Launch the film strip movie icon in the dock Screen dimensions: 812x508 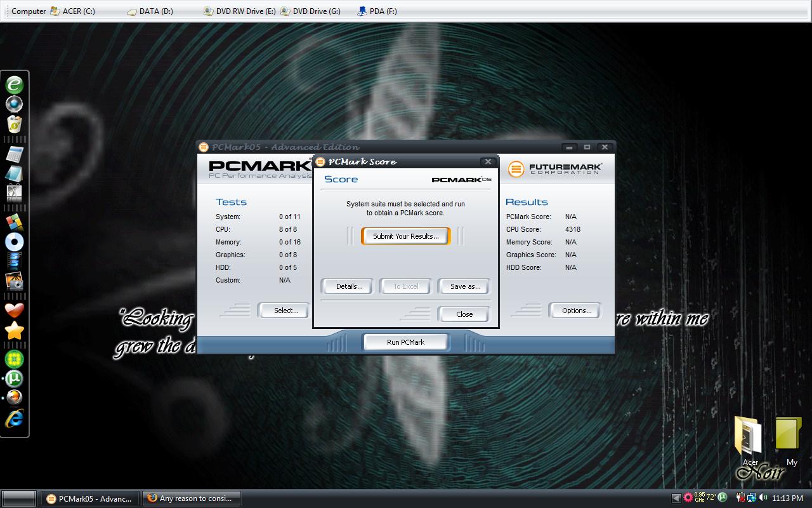[14, 261]
